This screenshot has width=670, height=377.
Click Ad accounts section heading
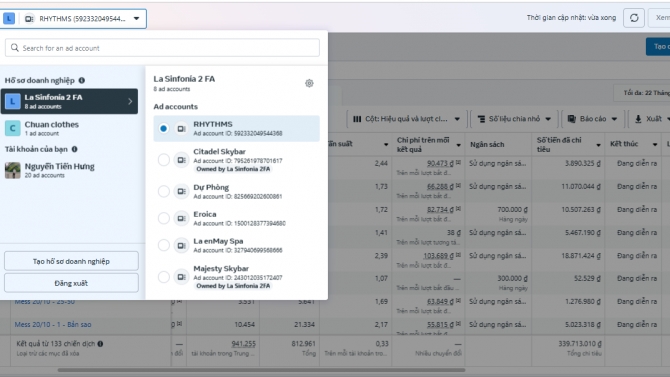click(176, 106)
